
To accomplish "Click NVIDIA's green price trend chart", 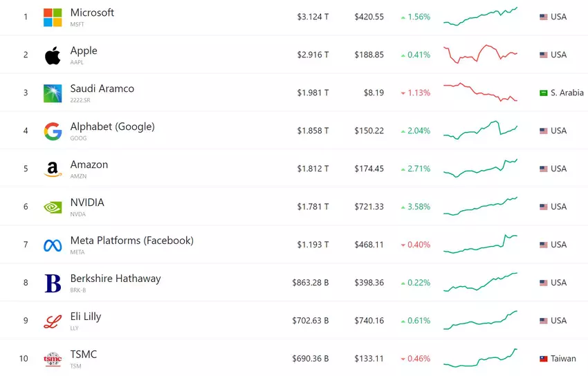I will pyautogui.click(x=480, y=206).
